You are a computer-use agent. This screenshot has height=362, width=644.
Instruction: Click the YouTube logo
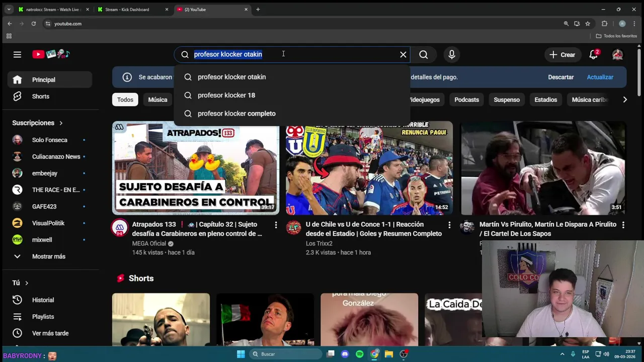coord(51,54)
